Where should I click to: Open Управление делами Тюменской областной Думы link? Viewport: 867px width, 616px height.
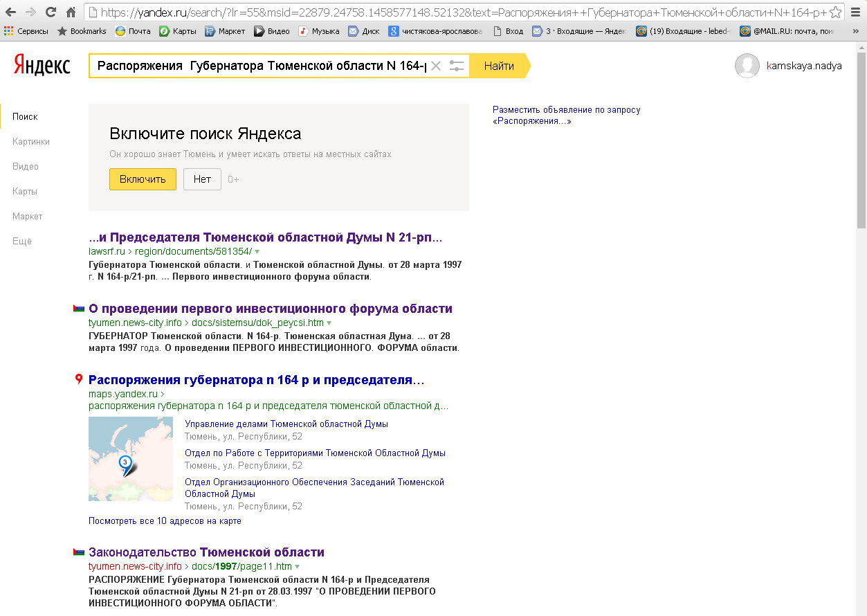[x=286, y=424]
